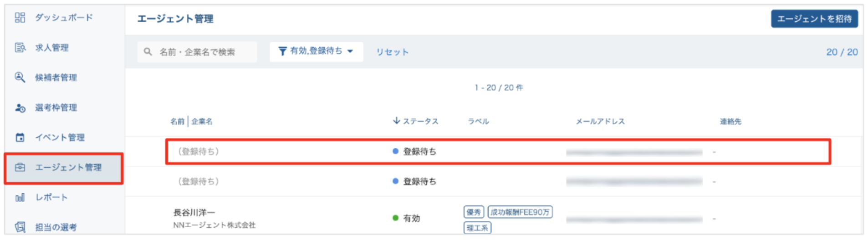Click the job management (求人管理) icon

(x=20, y=48)
